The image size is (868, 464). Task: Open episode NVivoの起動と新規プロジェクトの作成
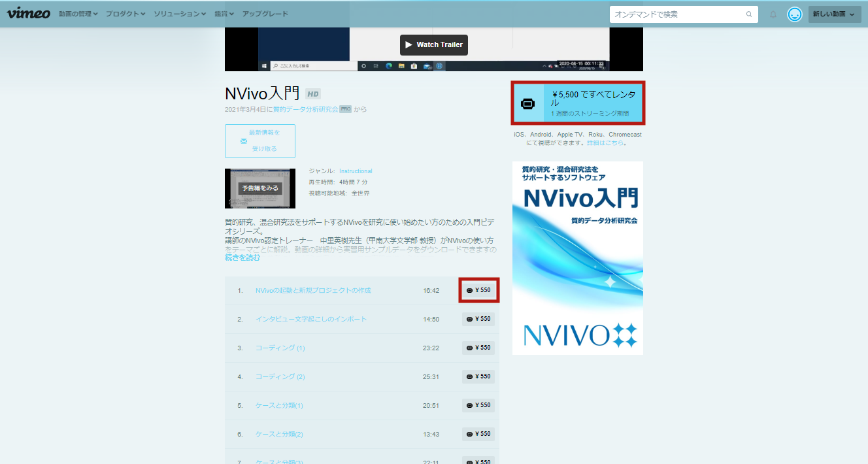point(313,290)
